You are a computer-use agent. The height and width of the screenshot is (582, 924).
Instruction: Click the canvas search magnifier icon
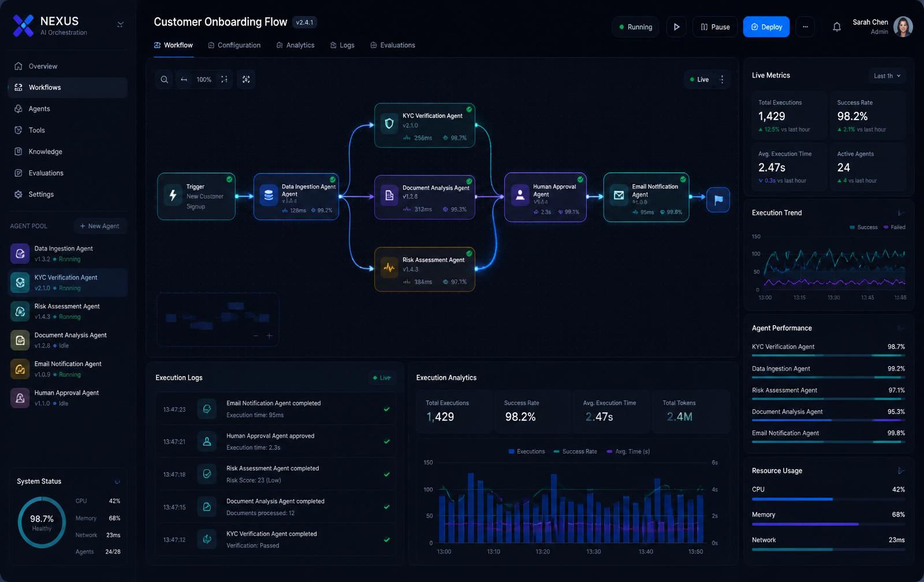(x=165, y=80)
